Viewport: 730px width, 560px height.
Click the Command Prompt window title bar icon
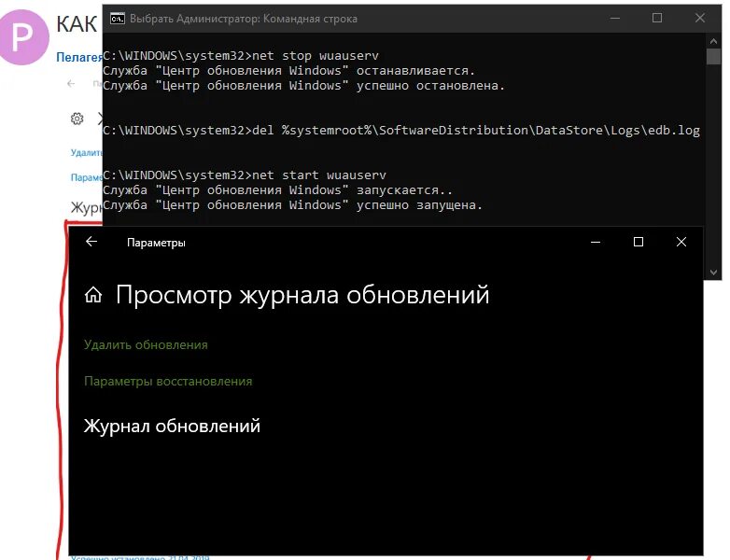pos(118,19)
